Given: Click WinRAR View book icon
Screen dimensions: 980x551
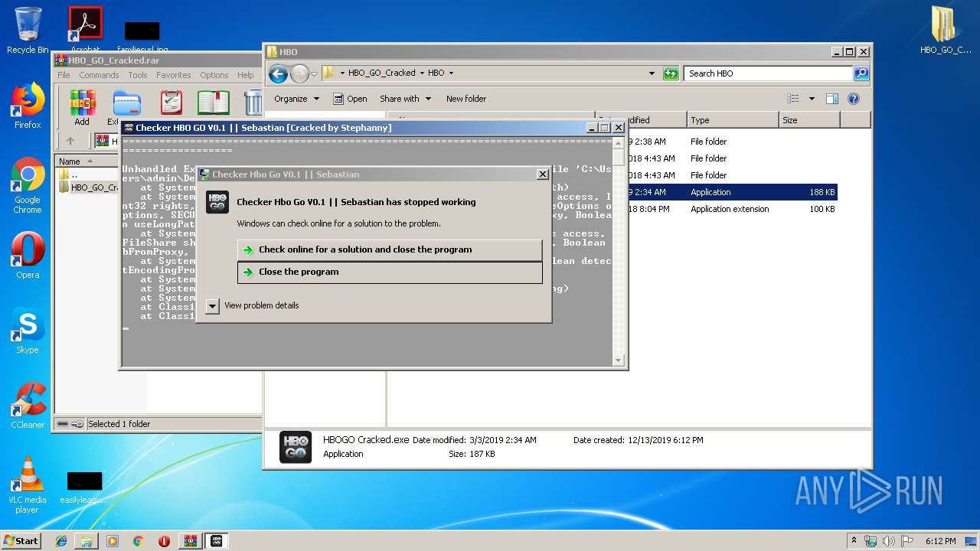Looking at the screenshot, I should coord(214,103).
